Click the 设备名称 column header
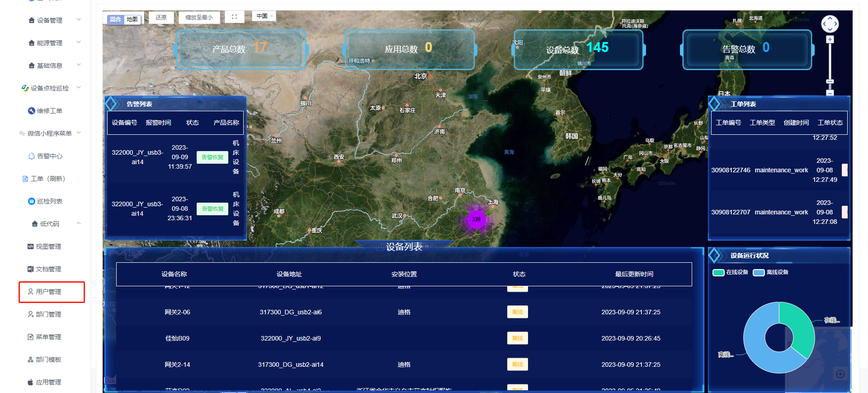This screenshot has height=393, width=868. 174,274
